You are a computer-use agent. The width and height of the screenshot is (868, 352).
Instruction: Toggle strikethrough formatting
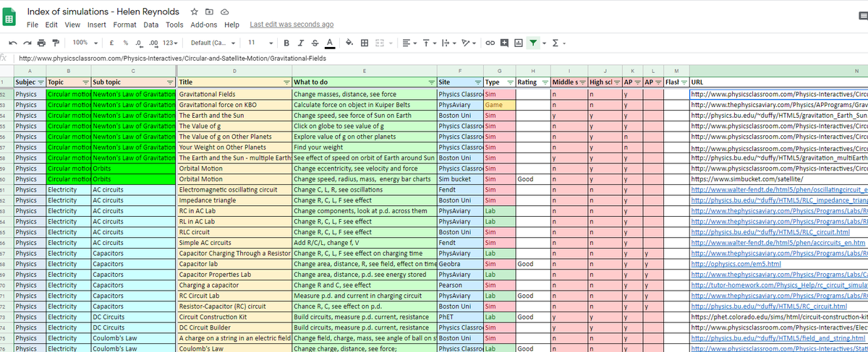point(315,43)
